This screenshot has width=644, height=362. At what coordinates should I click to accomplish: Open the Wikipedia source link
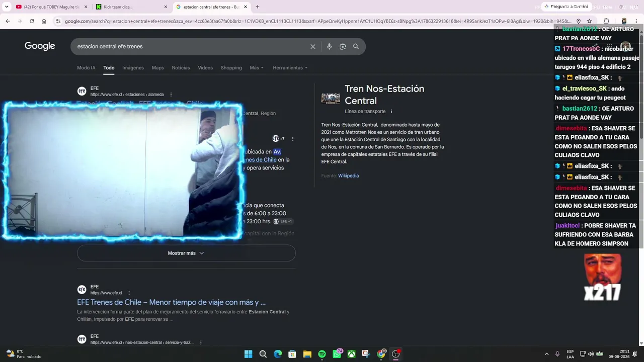coord(348,175)
